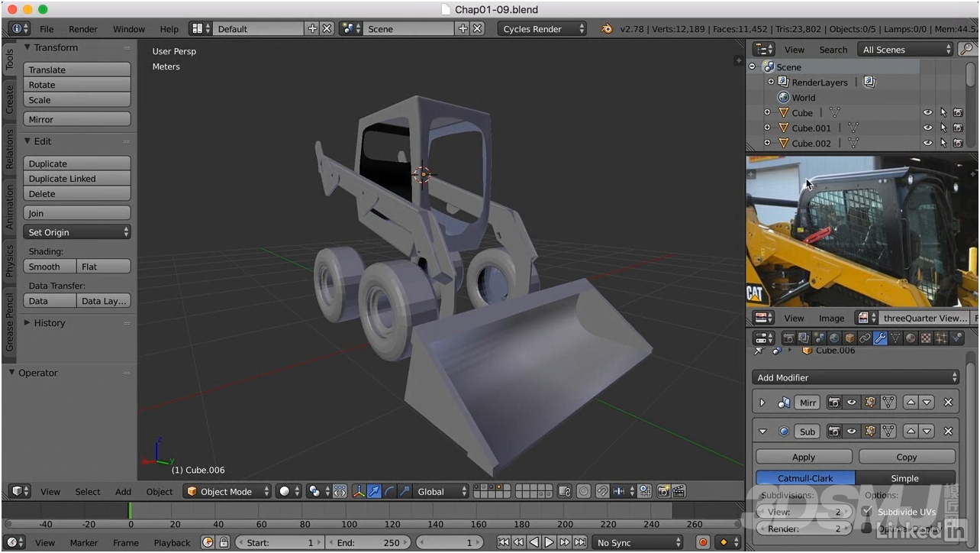Adjust the Render subdivisions value field

[804, 529]
